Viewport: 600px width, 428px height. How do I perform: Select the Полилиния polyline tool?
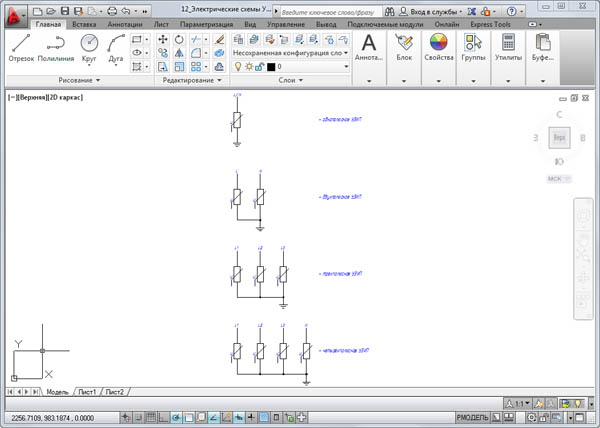[56, 45]
